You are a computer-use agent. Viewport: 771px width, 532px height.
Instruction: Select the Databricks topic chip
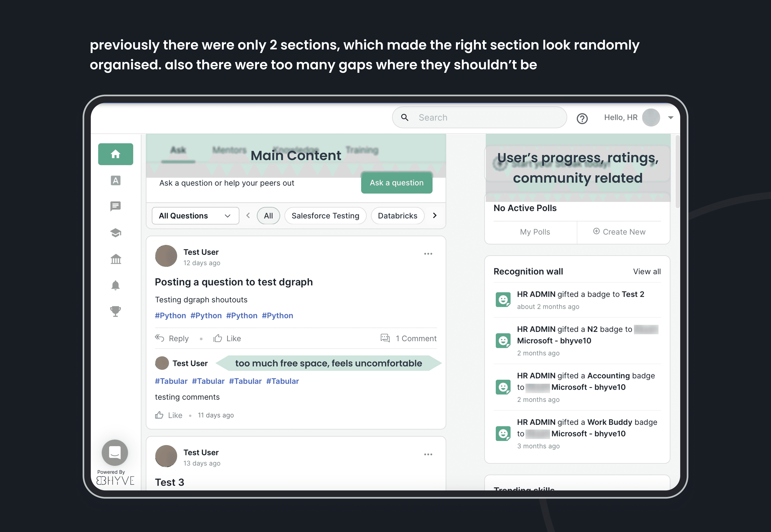397,216
